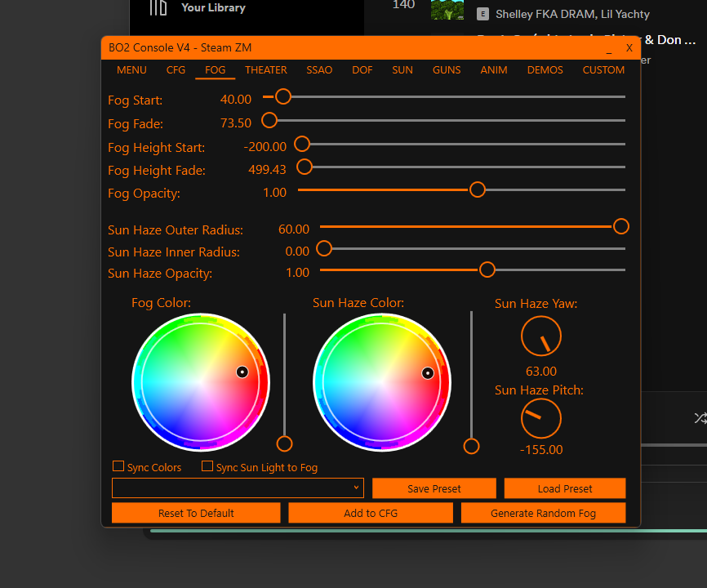Image resolution: width=707 pixels, height=588 pixels.
Task: Click the shuffle icon in Spotify
Action: [700, 418]
